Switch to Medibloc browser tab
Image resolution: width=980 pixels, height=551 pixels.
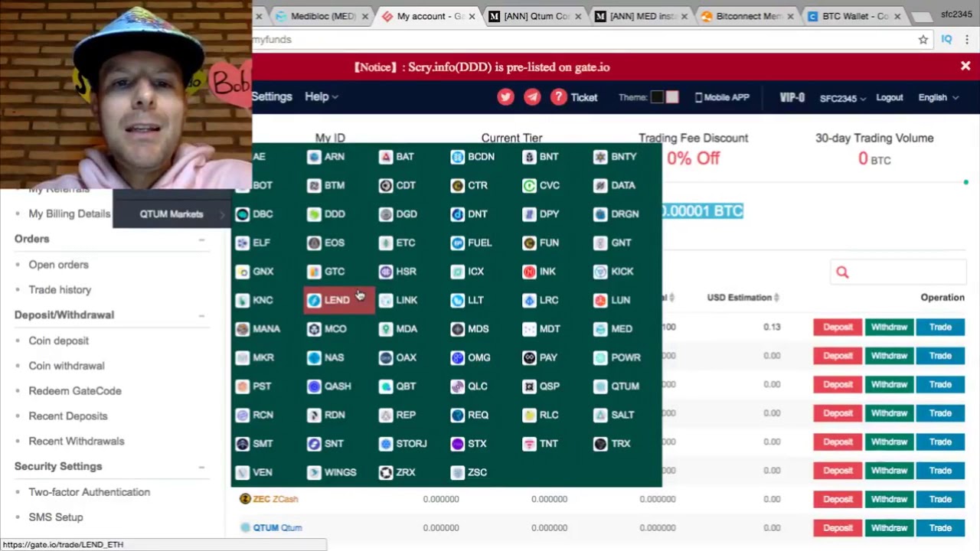323,16
